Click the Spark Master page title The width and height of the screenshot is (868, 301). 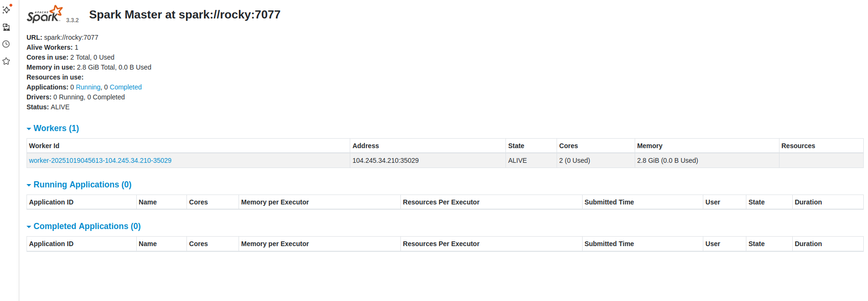[185, 15]
